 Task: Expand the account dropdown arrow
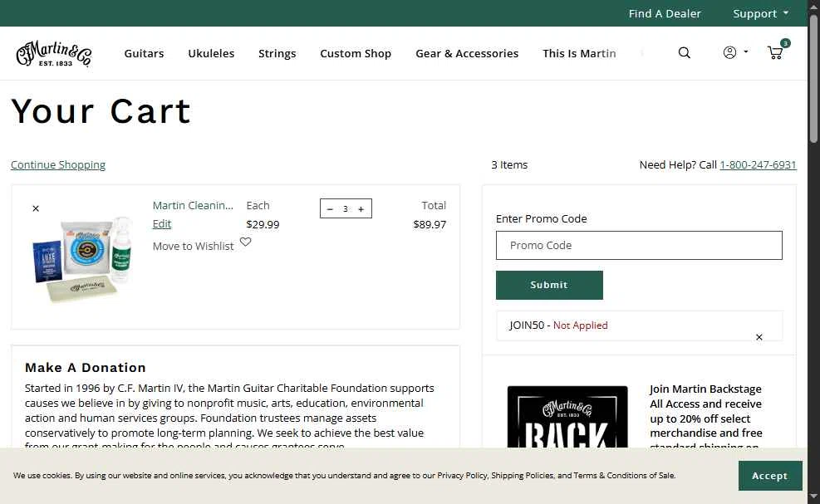pyautogui.click(x=746, y=51)
